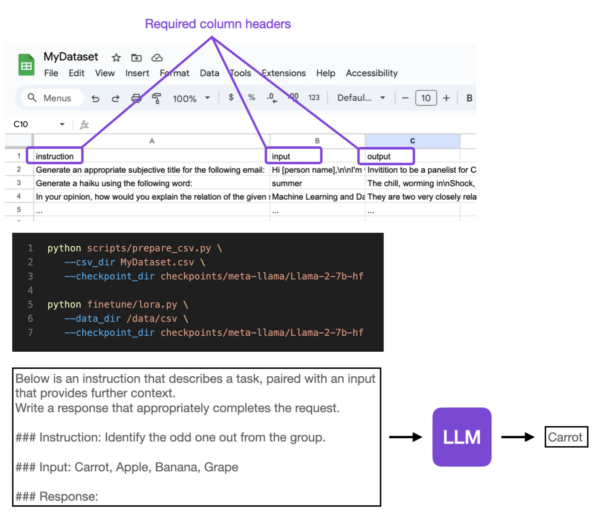Open the Default font dropdown
Viewport: 600px width, 530px height.
[361, 98]
